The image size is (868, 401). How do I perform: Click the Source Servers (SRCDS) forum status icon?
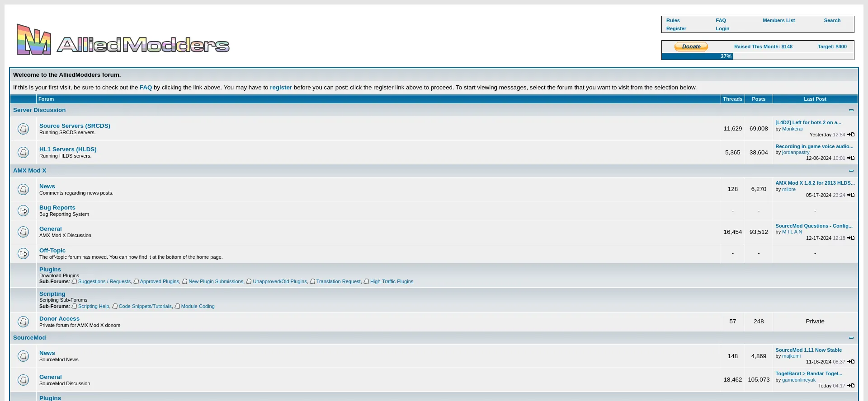click(x=24, y=129)
